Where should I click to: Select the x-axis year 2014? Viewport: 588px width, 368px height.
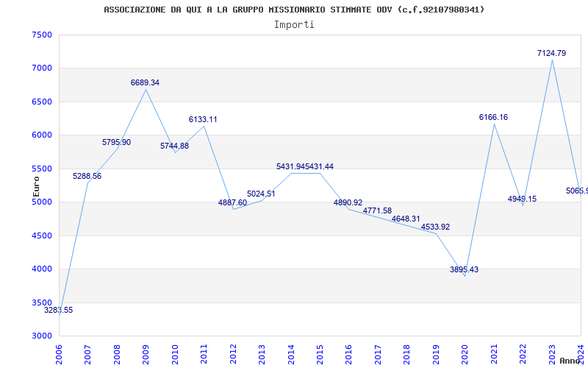point(291,355)
